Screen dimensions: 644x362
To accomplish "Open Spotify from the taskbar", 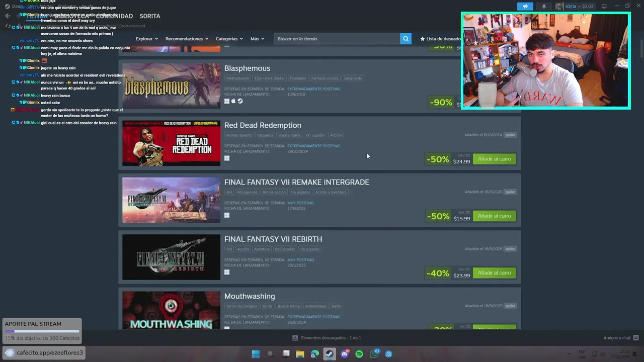I will tap(359, 354).
